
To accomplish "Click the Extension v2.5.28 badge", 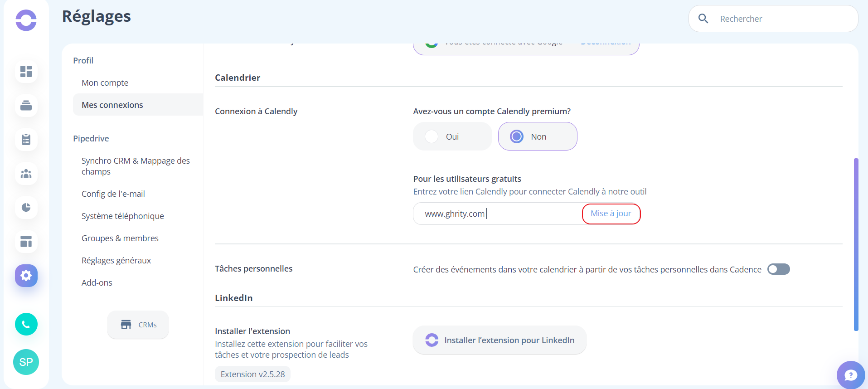I will pyautogui.click(x=252, y=374).
